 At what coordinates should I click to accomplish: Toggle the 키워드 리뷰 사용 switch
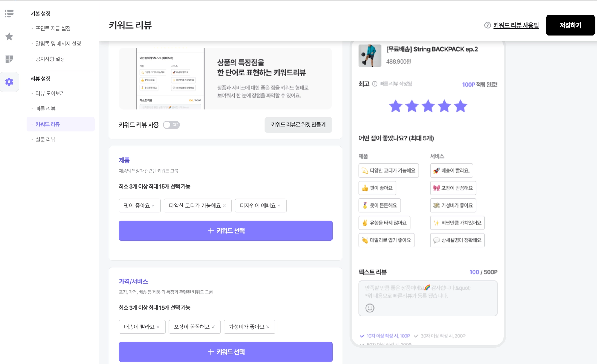171,125
